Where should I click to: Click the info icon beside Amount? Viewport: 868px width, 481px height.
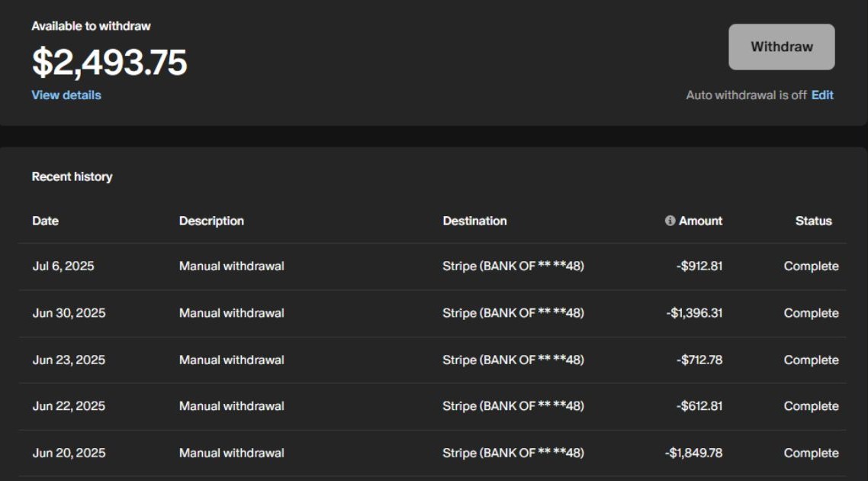[x=670, y=221]
